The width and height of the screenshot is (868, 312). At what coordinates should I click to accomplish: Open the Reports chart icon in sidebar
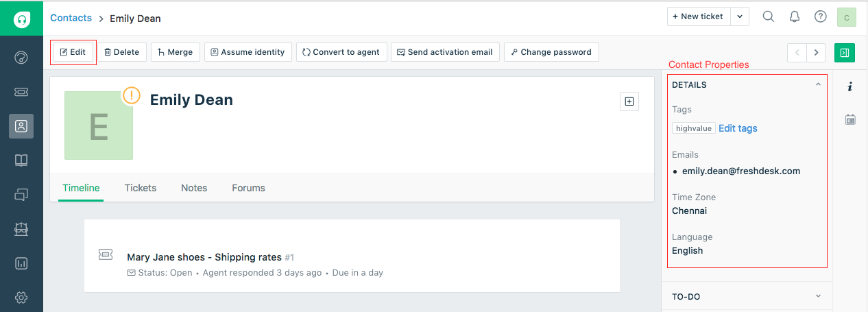click(x=21, y=263)
